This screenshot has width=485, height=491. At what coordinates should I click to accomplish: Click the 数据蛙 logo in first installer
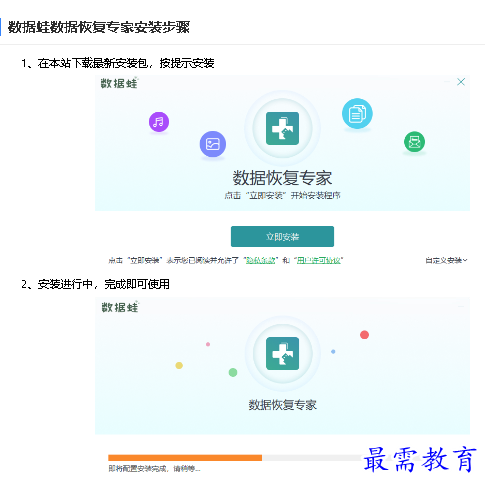click(x=119, y=83)
